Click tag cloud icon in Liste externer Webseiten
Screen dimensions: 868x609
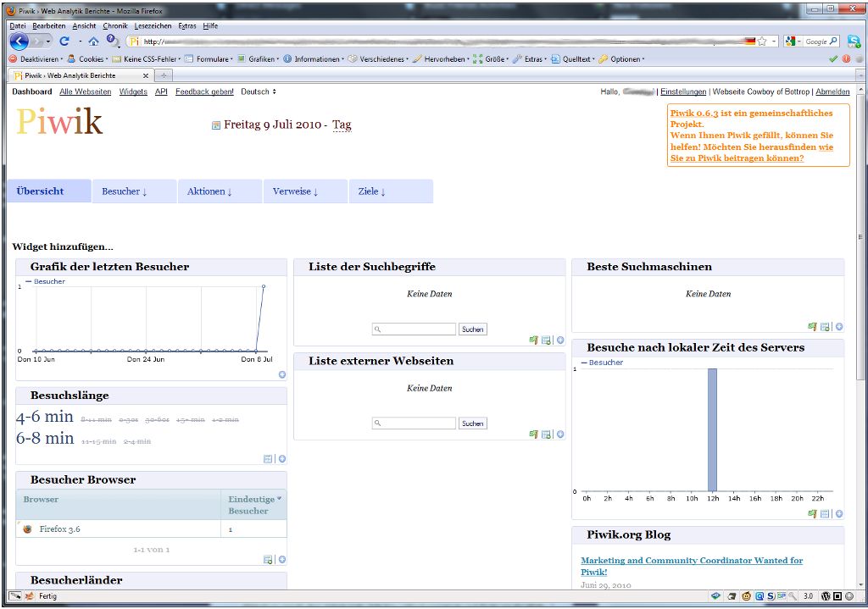coord(534,435)
